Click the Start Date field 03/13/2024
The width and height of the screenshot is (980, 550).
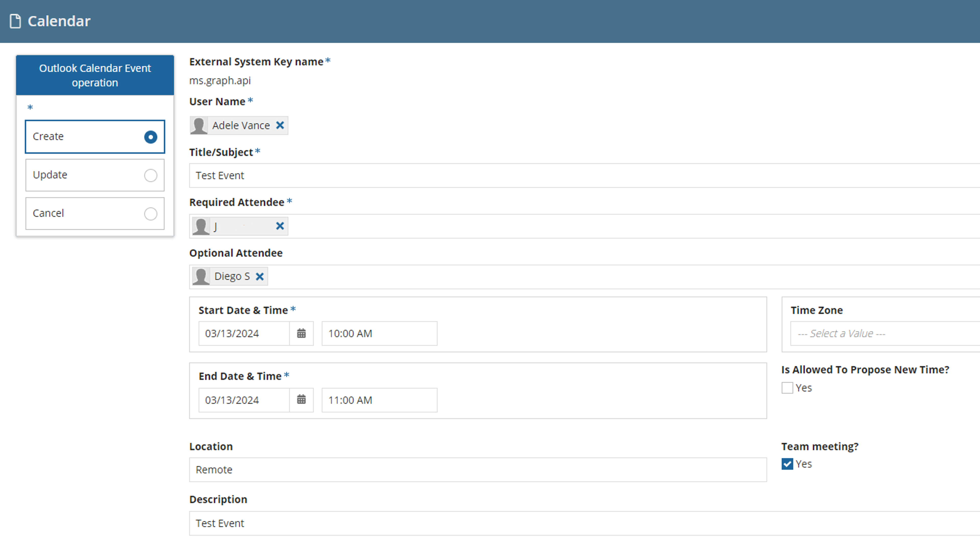pyautogui.click(x=244, y=333)
